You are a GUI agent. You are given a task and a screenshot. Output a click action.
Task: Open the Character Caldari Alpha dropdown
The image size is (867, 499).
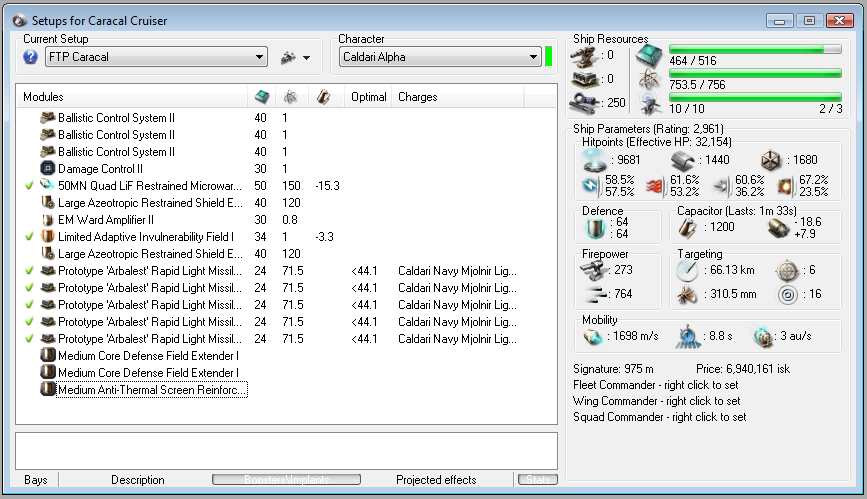tap(440, 57)
